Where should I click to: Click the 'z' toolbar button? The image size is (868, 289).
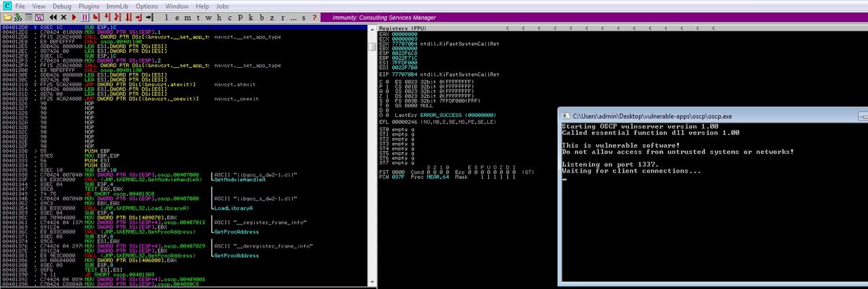coord(271,17)
